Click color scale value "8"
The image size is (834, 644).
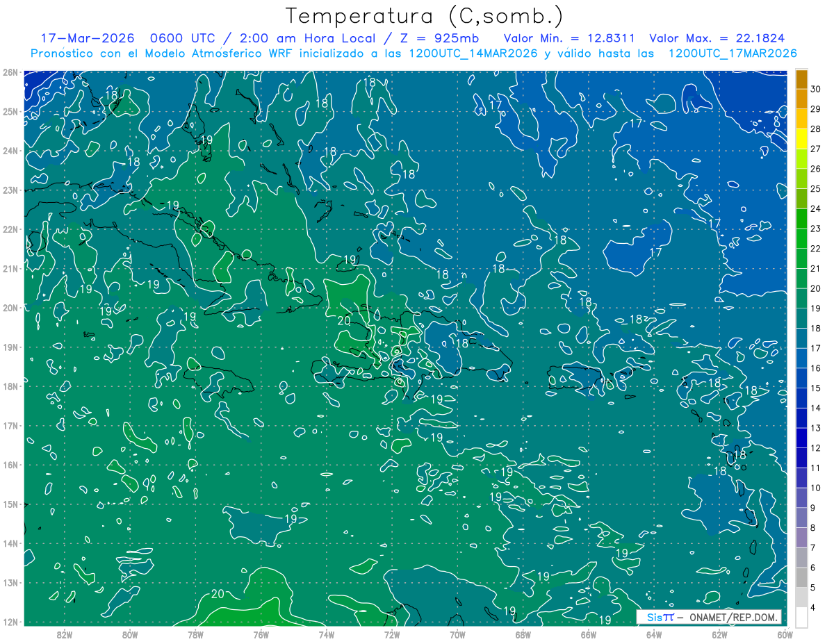pyautogui.click(x=815, y=528)
